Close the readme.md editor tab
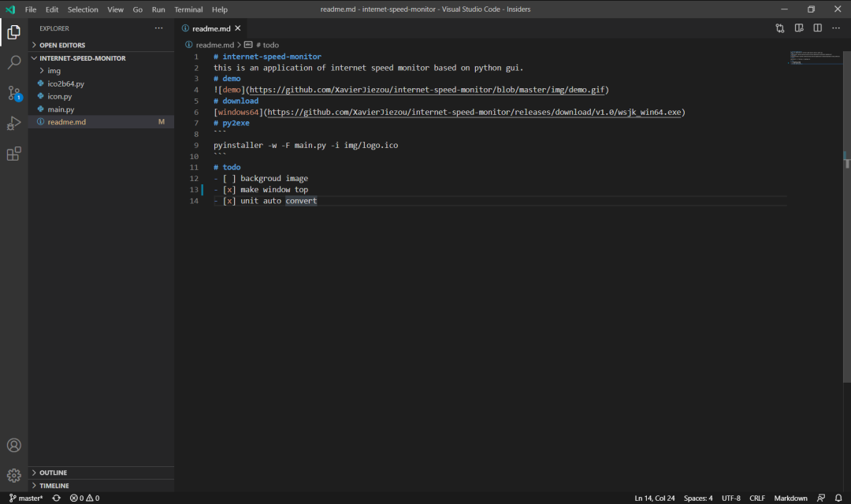This screenshot has height=504, width=851. [x=238, y=28]
